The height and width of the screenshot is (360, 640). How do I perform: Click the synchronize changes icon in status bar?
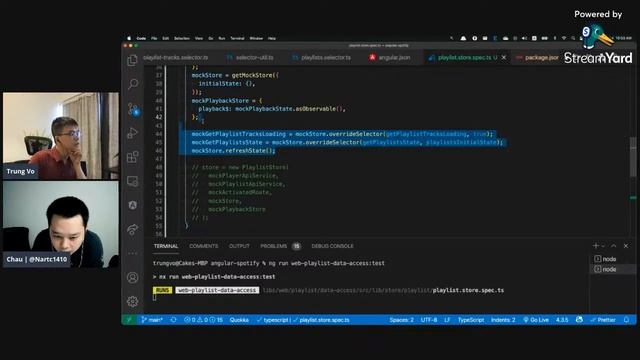pos(173,320)
